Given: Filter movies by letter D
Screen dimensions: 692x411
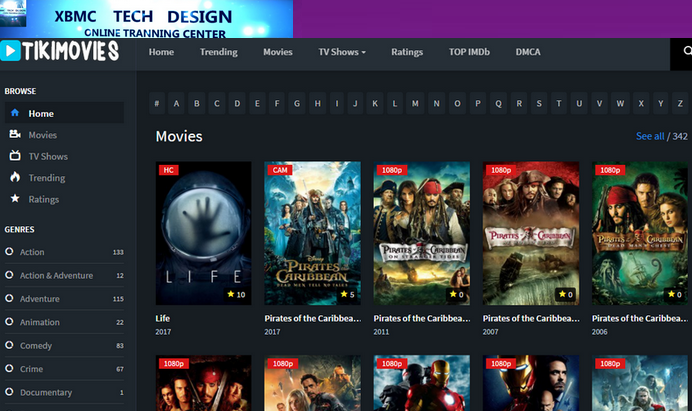Looking at the screenshot, I should [x=237, y=104].
